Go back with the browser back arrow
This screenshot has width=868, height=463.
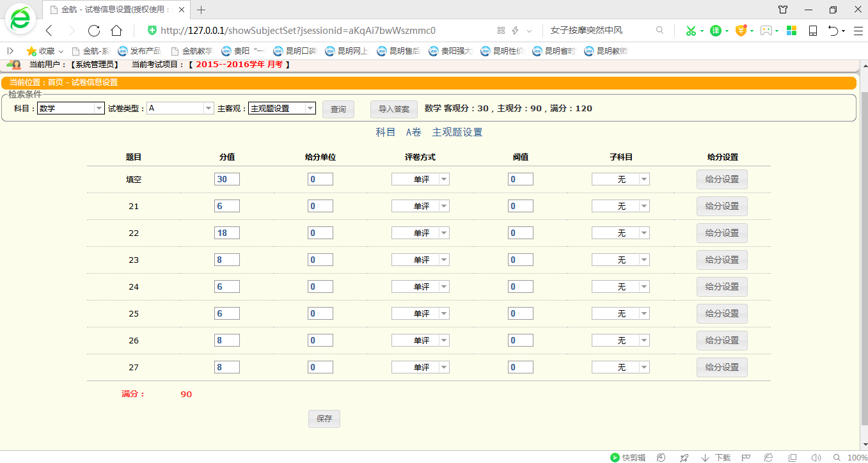pyautogui.click(x=49, y=31)
